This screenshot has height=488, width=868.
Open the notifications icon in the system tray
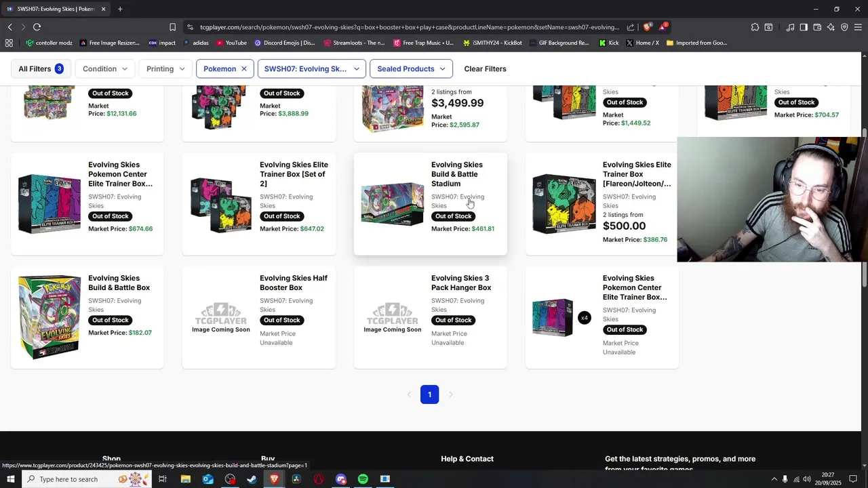(x=853, y=479)
